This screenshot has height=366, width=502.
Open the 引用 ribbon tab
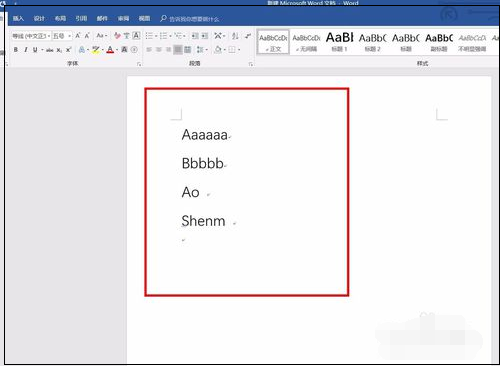[81, 18]
